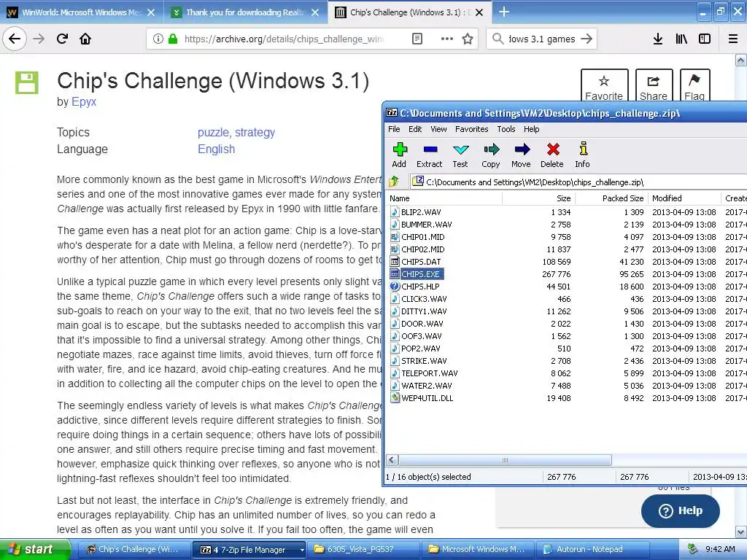Submit search with the arrow in search box
The height and width of the screenshot is (560, 747).
587,39
